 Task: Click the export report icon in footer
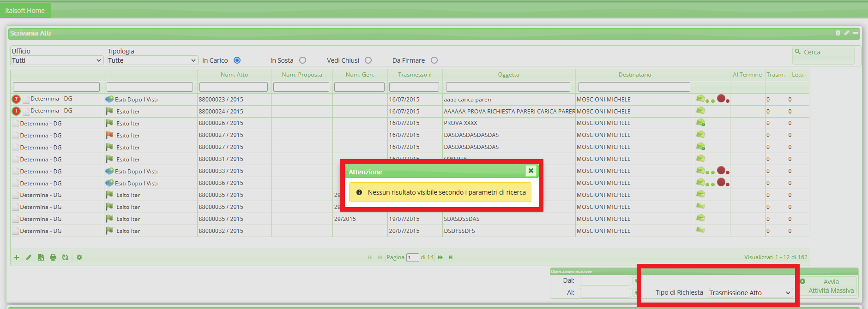[41, 257]
